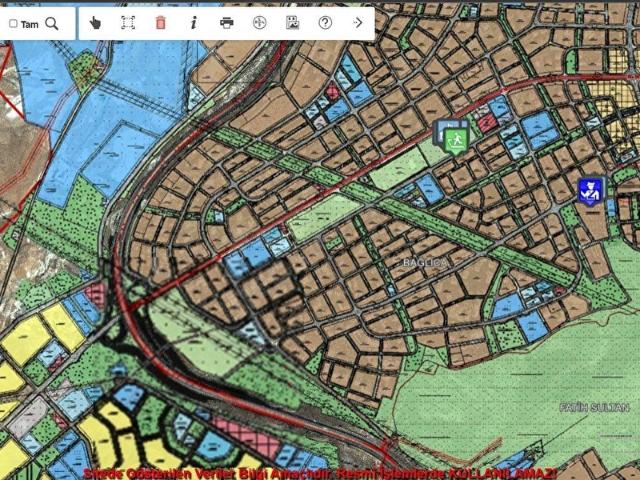Click the green pedestrian map marker
This screenshot has width=640, height=480.
pyautogui.click(x=456, y=142)
